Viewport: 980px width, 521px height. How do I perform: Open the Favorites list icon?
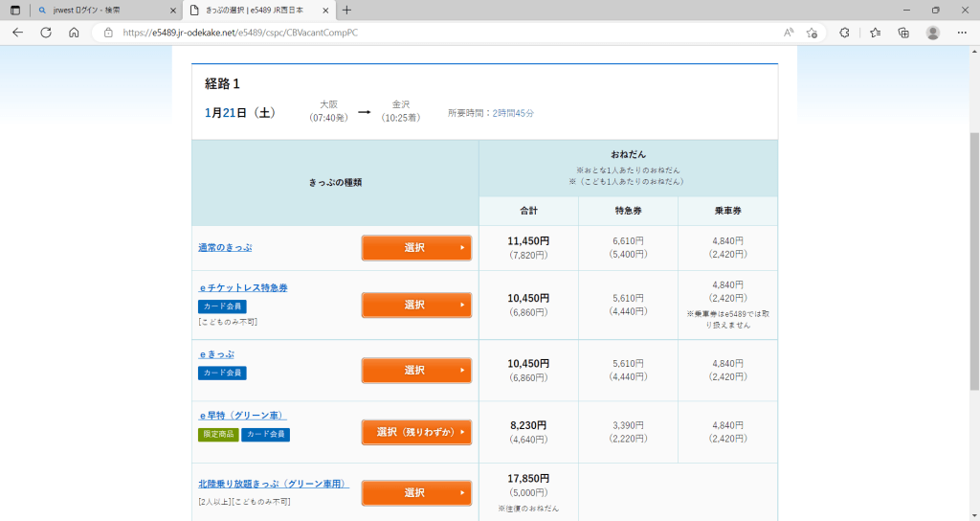875,32
